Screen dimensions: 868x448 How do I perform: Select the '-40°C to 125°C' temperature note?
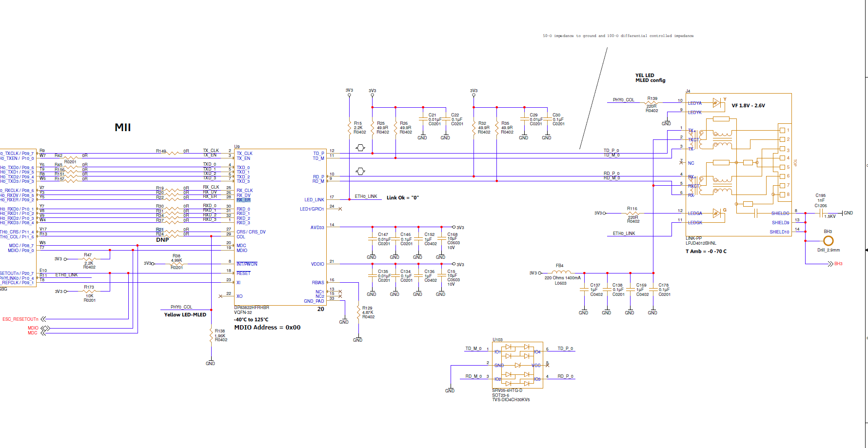click(251, 320)
